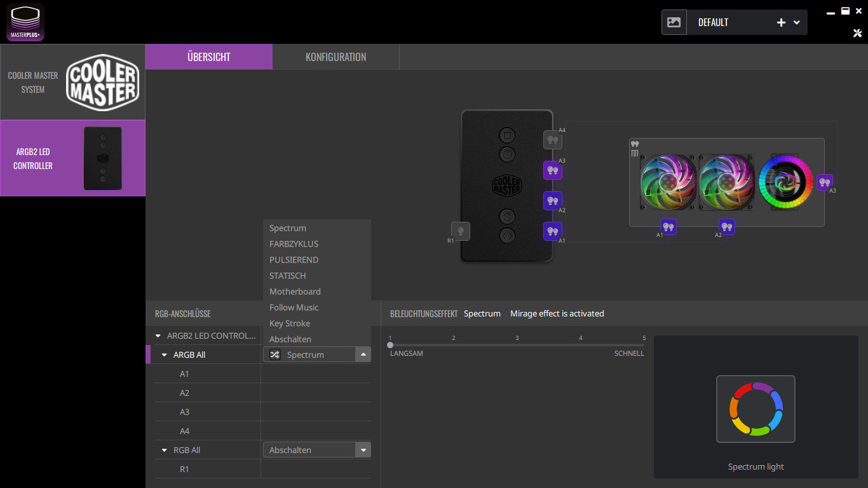Click the square-wave icon in fan group corner

point(634,153)
